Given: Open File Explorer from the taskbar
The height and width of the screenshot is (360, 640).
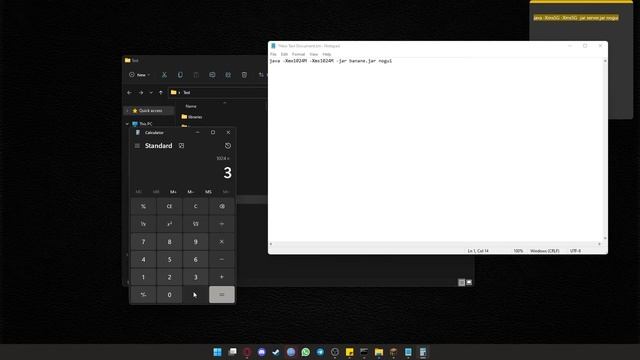Looking at the screenshot, I should 379,352.
